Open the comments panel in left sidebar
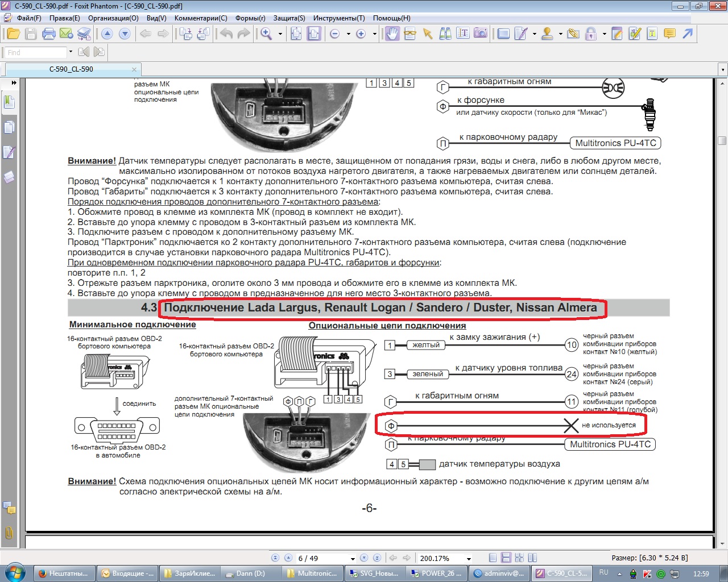728x582 pixels. (x=9, y=508)
